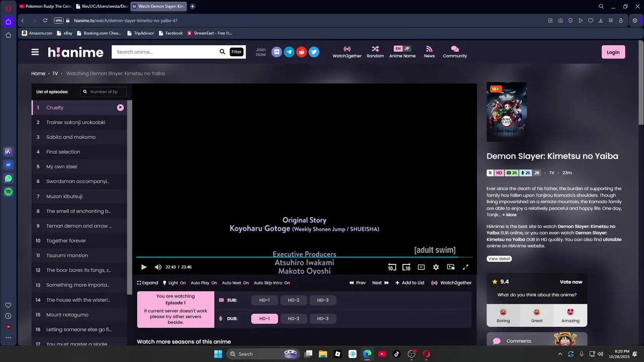The image size is (644, 362).
Task: Open the Telegram join link
Action: coord(289,52)
